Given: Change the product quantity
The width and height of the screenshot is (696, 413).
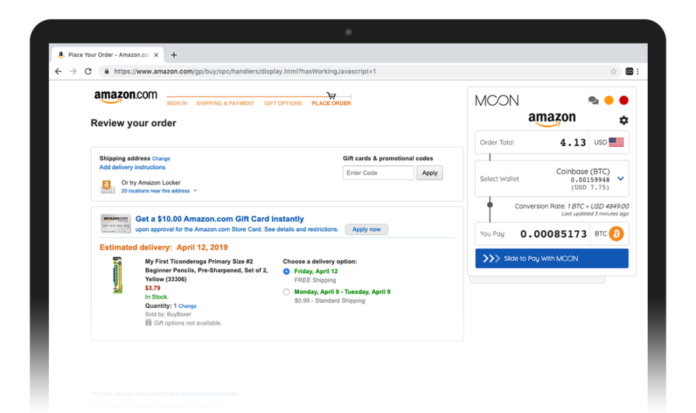Looking at the screenshot, I should point(187,306).
